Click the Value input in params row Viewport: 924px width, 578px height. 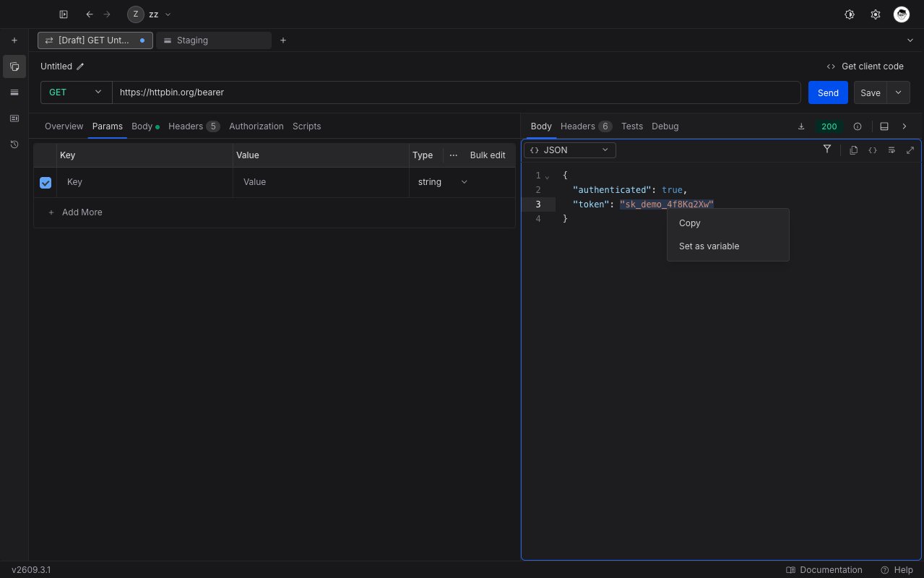click(321, 182)
